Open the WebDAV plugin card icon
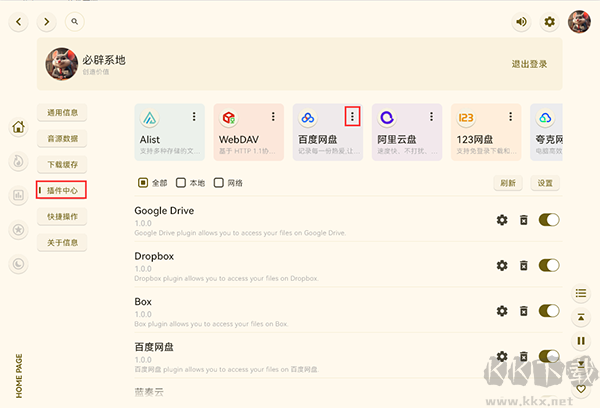Image resolution: width=600 pixels, height=408 pixels. coord(229,118)
